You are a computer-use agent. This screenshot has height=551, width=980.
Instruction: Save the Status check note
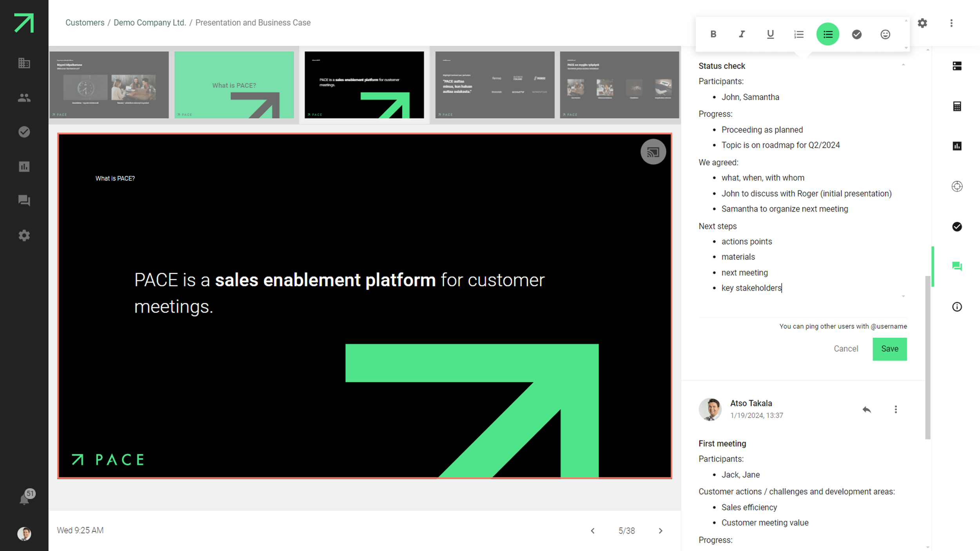point(889,349)
